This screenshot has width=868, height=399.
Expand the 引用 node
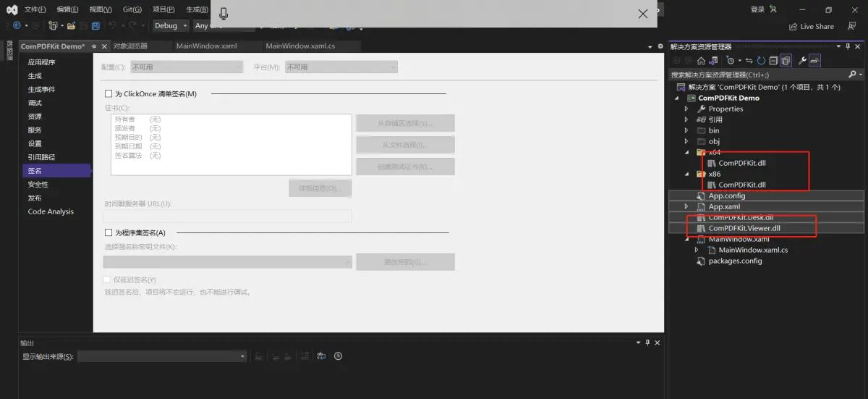[x=686, y=119]
